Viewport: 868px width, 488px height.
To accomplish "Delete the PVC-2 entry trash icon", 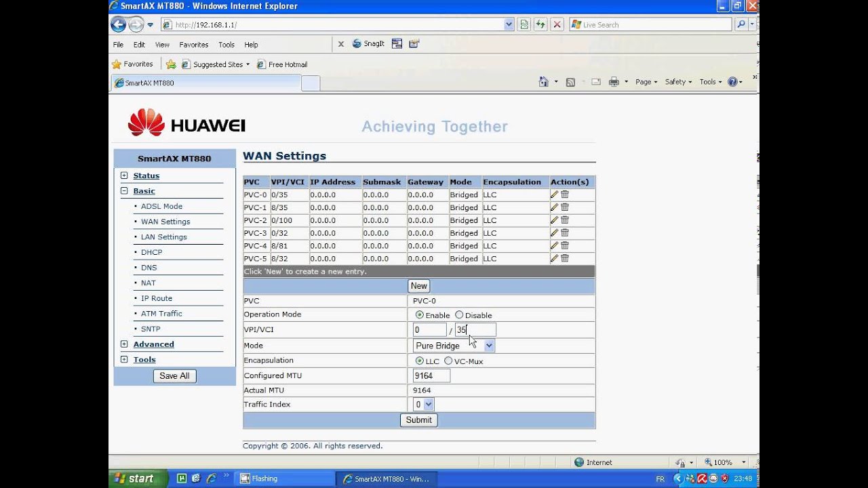I will point(565,220).
